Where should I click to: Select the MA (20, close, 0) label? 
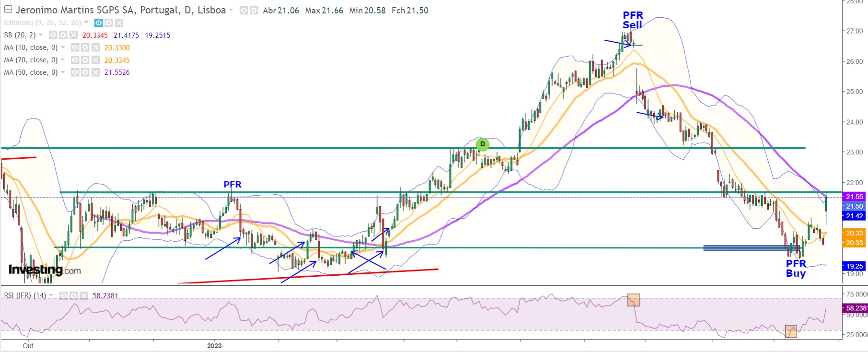31,60
